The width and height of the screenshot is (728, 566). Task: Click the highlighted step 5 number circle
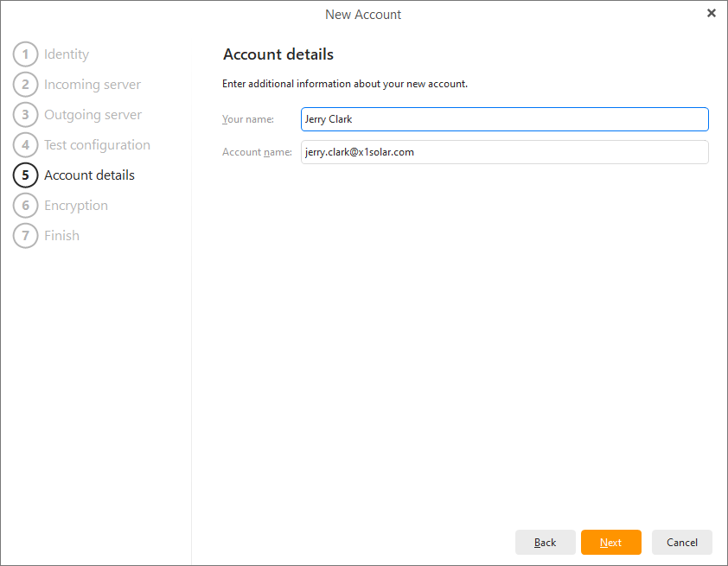(26, 175)
